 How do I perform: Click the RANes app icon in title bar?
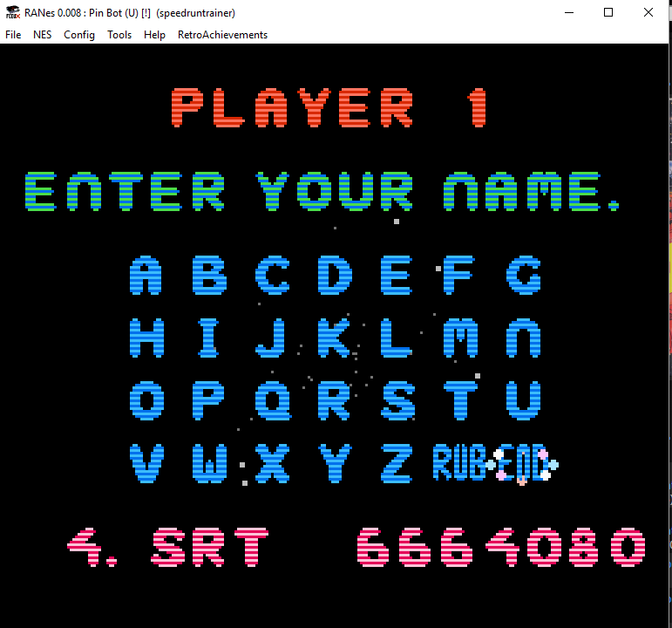click(x=12, y=12)
